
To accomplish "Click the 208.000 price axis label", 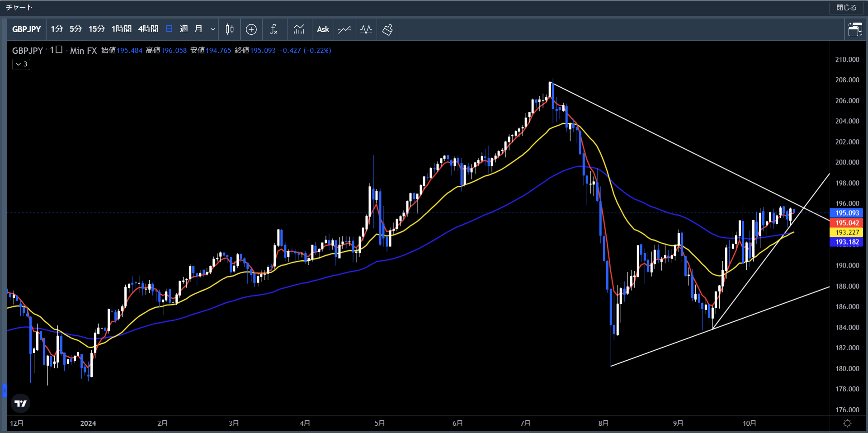I will (x=847, y=80).
